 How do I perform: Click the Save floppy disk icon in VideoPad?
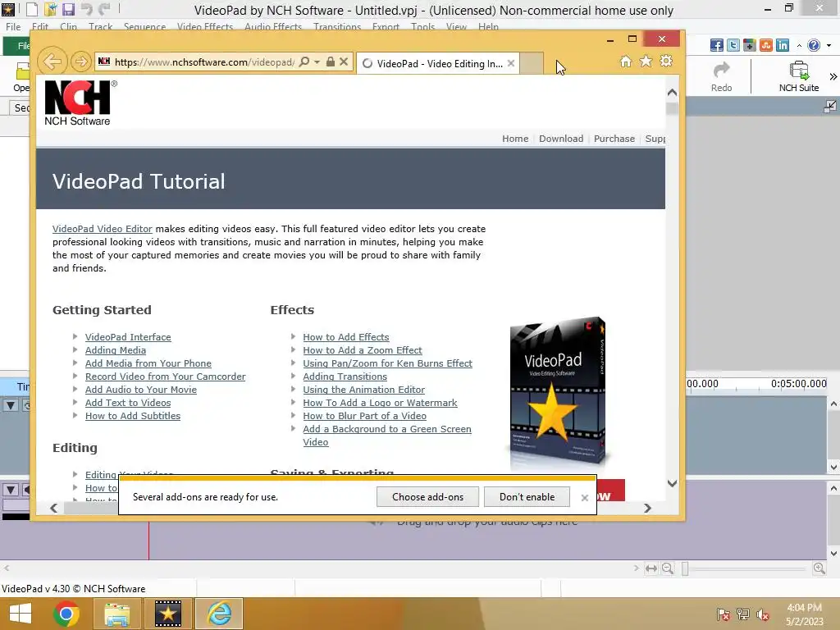click(68, 9)
